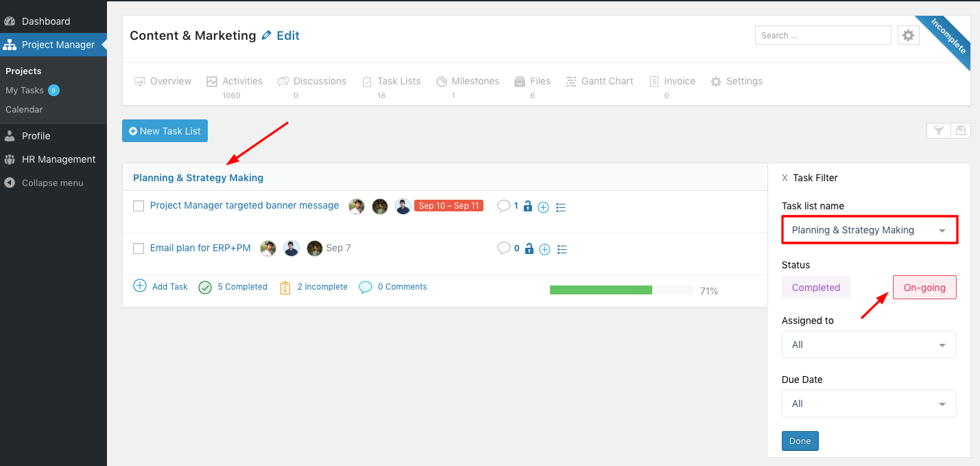
Task: Open the Milestones tab
Action: pyautogui.click(x=468, y=81)
